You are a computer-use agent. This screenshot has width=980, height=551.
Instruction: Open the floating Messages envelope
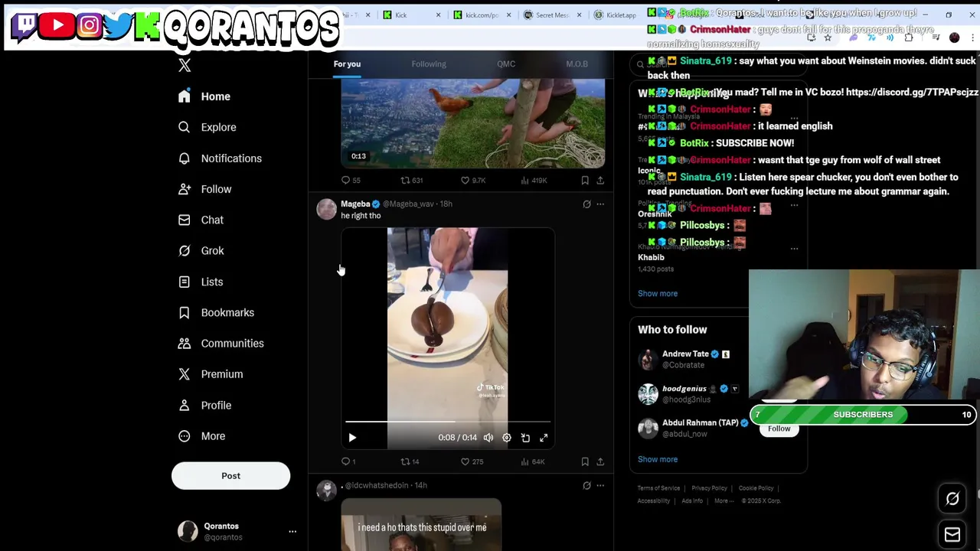[952, 534]
